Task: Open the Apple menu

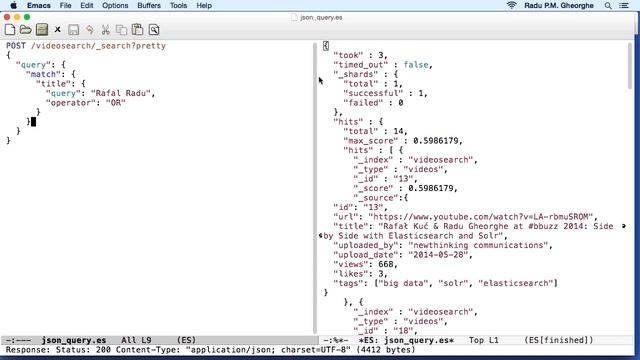Action: [x=13, y=6]
